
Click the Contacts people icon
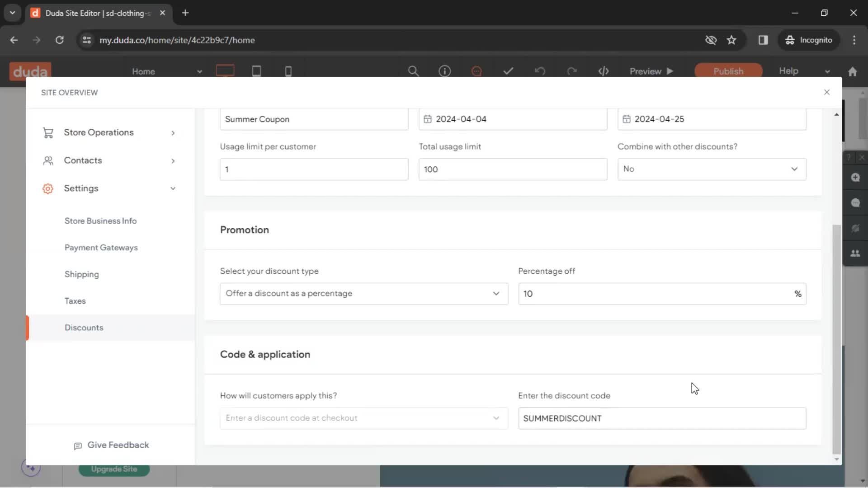(48, 161)
